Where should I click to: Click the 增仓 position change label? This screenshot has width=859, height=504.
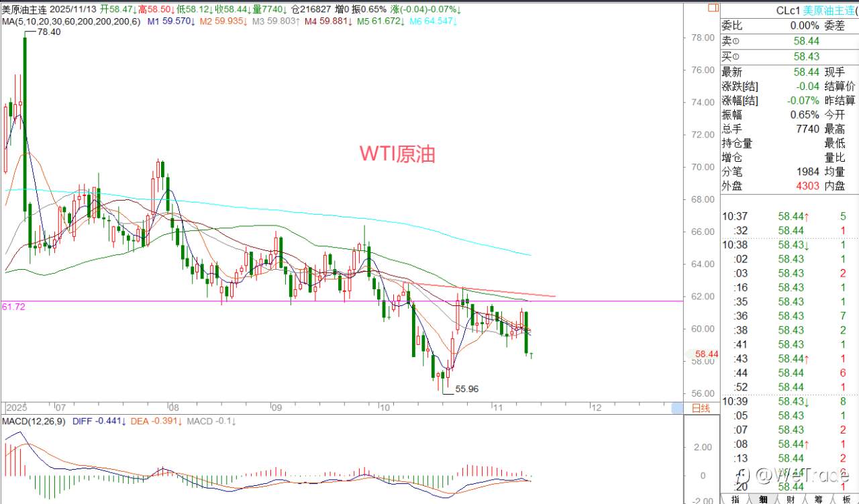click(x=731, y=158)
